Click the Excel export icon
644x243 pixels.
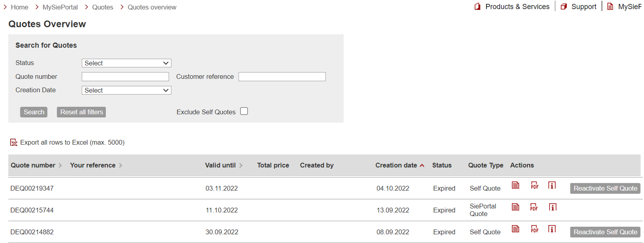13,142
